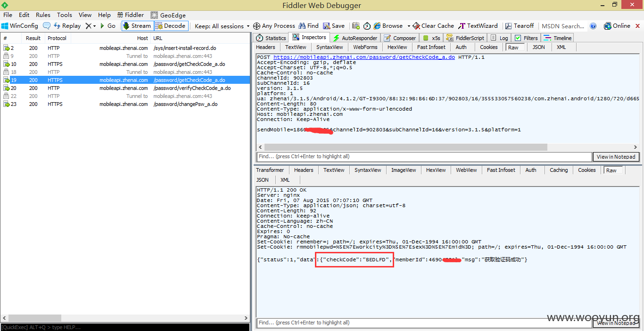Select tunnel session 18
644x331 pixels.
pos(125,72)
